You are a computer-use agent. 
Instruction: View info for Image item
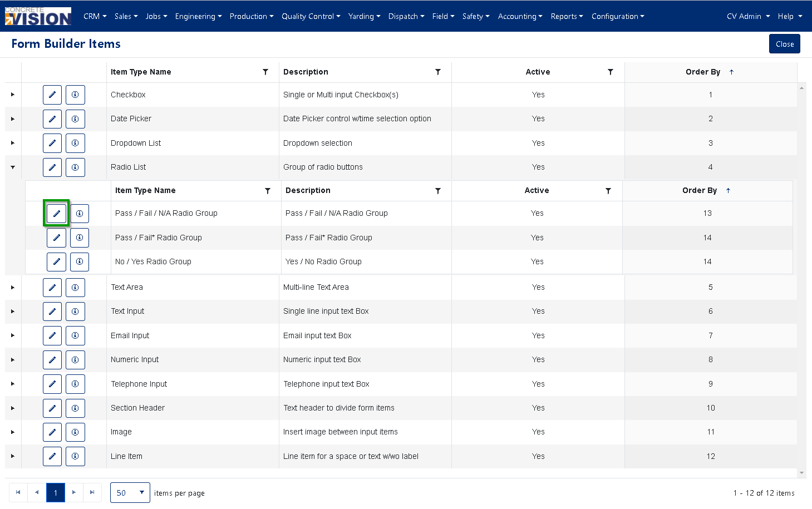click(x=75, y=432)
